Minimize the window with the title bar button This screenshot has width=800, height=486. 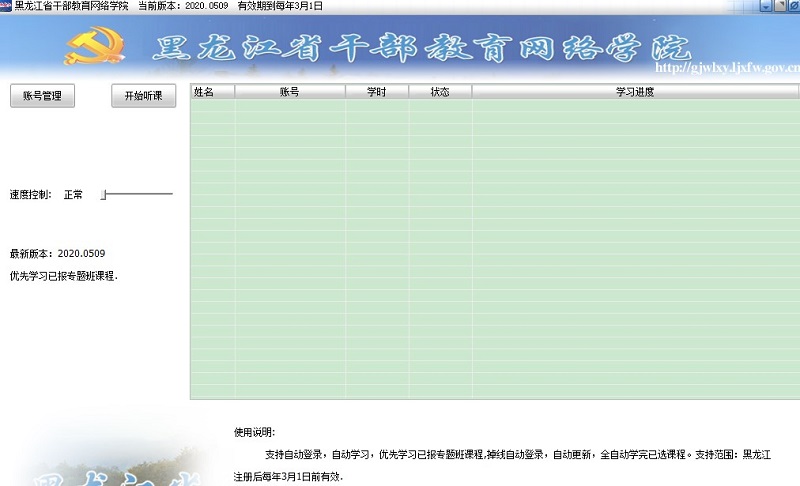(766, 6)
